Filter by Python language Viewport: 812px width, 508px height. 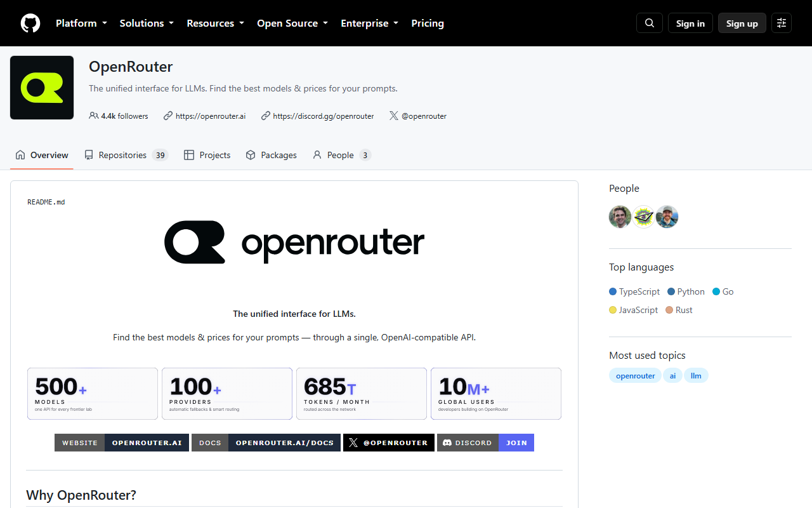point(686,291)
